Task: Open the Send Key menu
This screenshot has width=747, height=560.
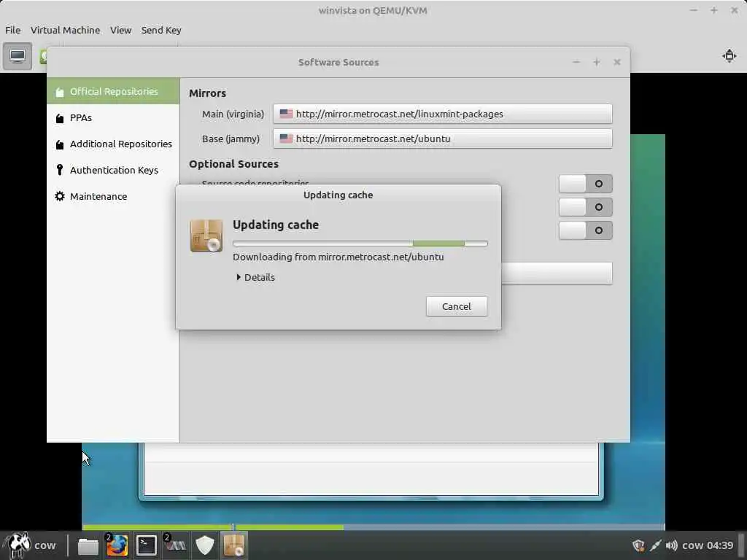Action: click(x=161, y=30)
